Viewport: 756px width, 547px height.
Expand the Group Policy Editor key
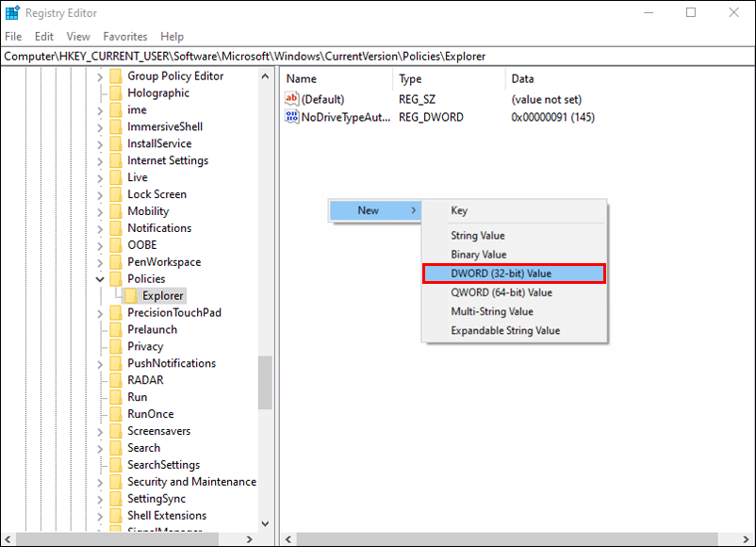pyautogui.click(x=100, y=76)
